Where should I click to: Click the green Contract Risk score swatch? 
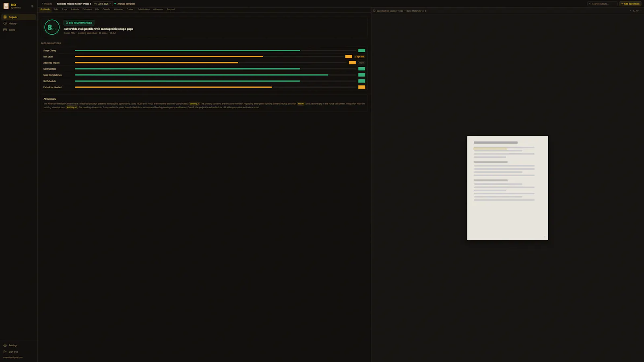(361, 69)
